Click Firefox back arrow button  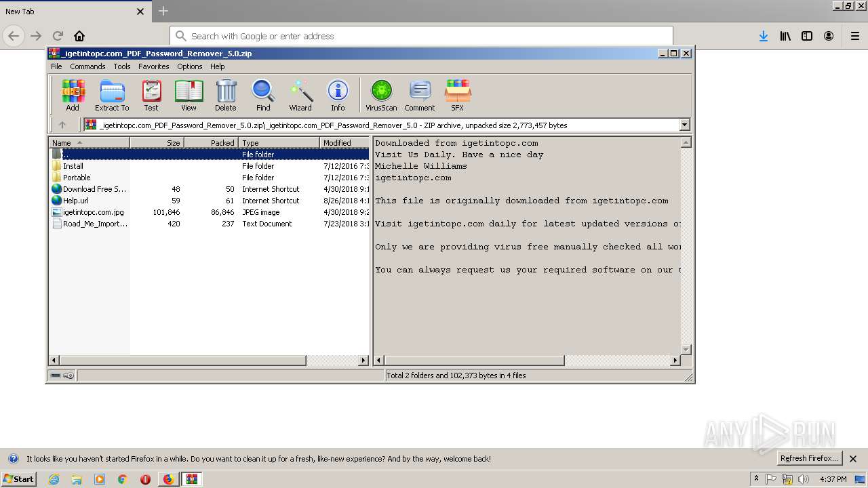(14, 36)
